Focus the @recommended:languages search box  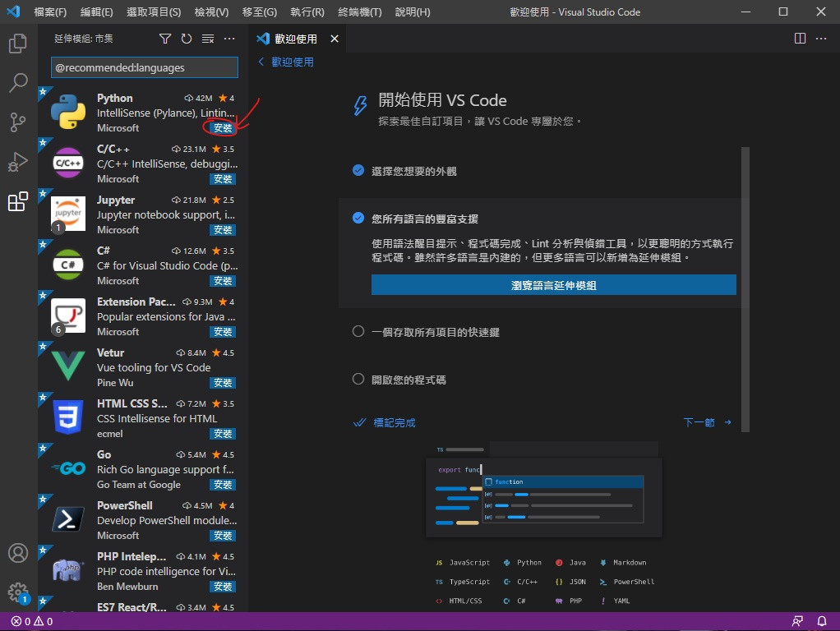coord(144,67)
